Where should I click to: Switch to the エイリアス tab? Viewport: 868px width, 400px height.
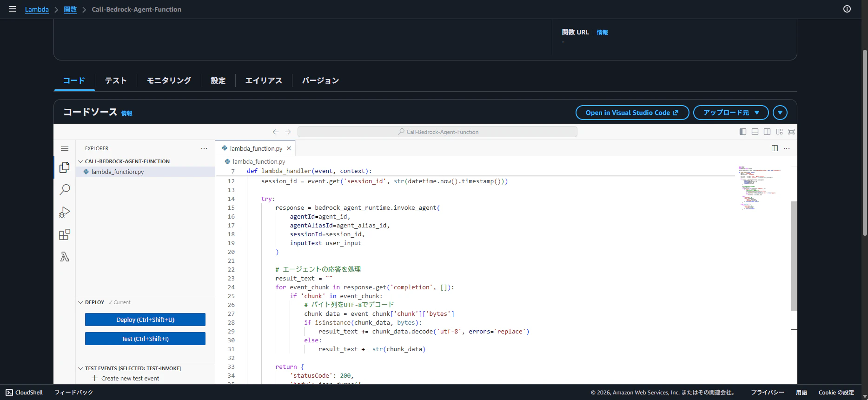coord(264,80)
